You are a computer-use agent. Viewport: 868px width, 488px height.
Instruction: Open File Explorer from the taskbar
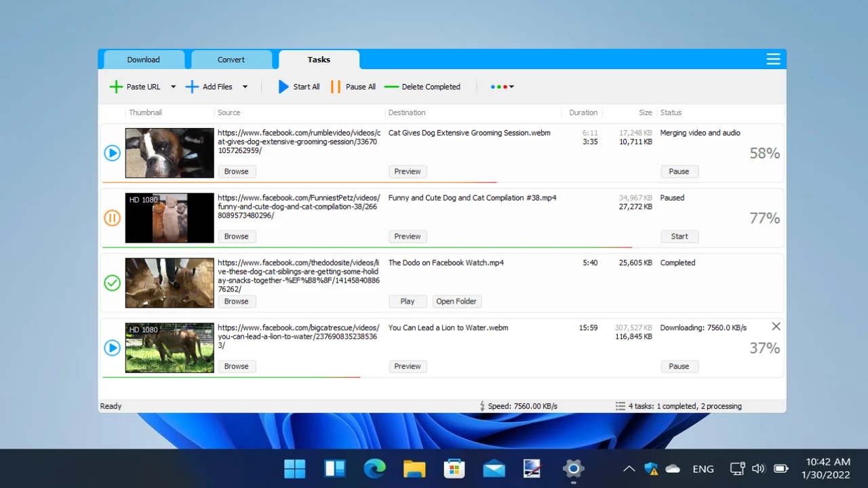tap(414, 468)
